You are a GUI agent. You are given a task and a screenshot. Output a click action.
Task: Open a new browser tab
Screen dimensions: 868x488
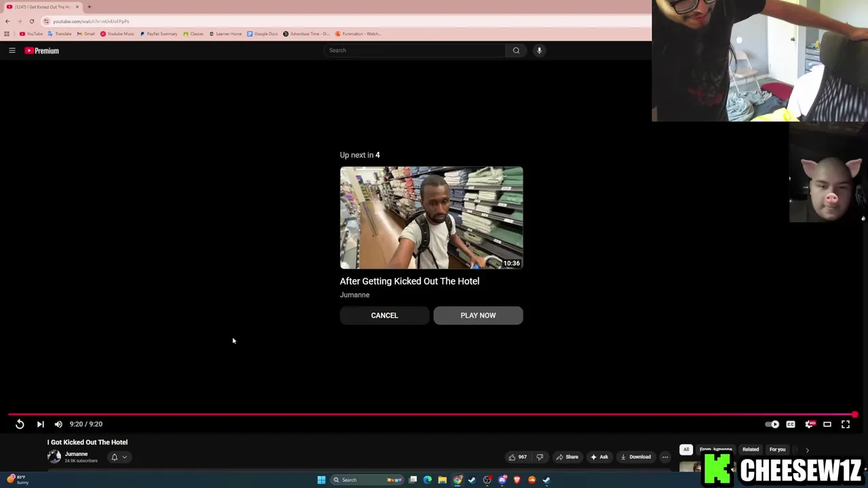[89, 7]
